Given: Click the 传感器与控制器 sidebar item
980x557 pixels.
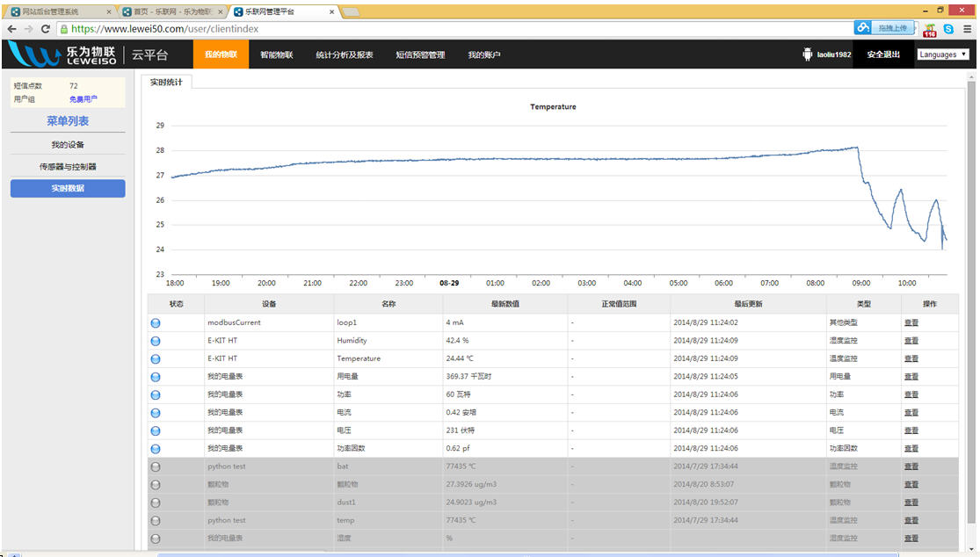Looking at the screenshot, I should [68, 167].
